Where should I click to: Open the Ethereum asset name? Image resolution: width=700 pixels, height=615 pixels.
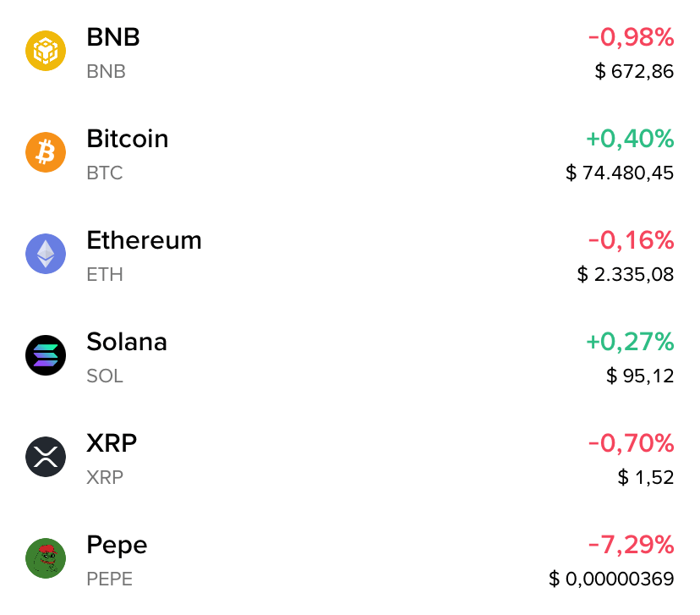145,240
